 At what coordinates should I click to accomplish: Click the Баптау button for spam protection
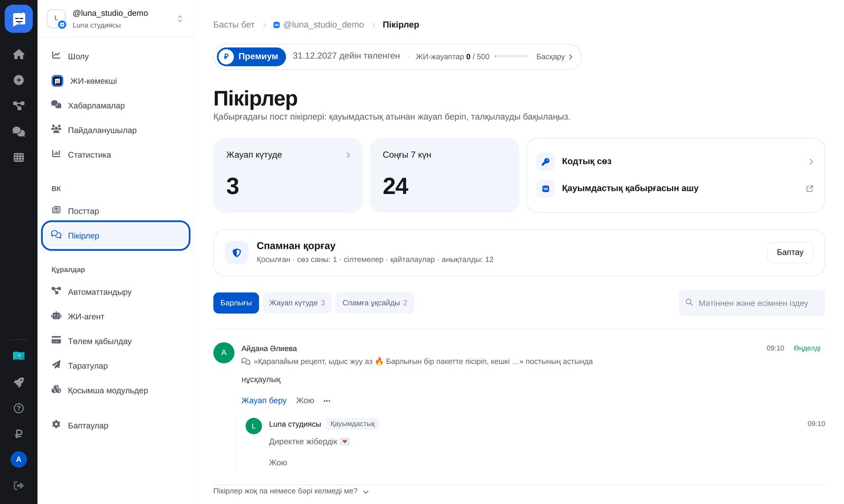coord(790,253)
